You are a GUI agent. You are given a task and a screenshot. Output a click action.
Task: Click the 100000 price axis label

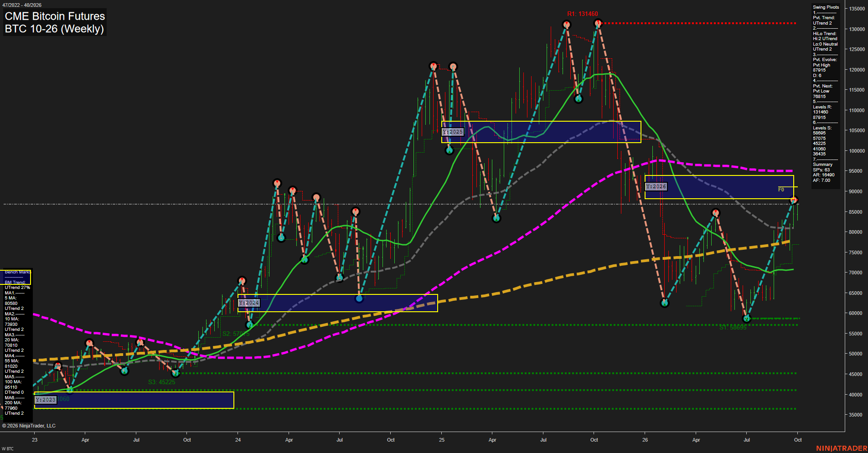857,151
